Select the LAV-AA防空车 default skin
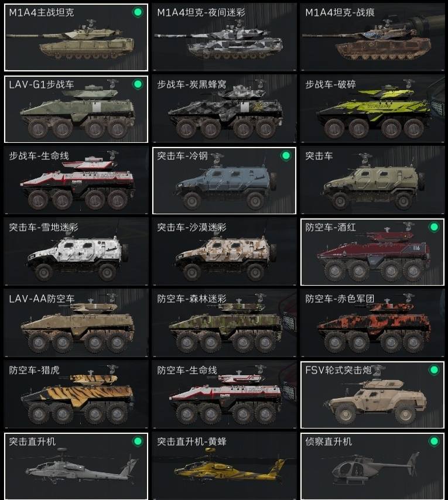Viewport: 448px width, 500px height. click(x=76, y=323)
